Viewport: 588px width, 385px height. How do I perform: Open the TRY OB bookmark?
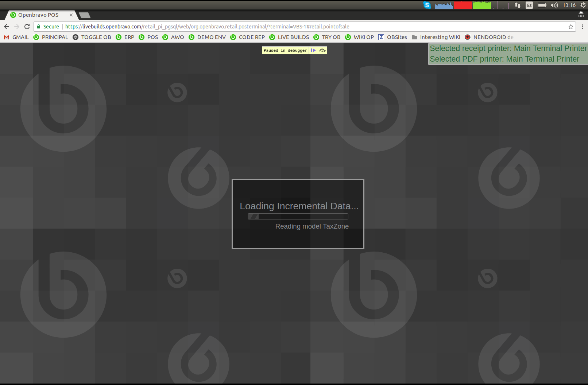(327, 37)
